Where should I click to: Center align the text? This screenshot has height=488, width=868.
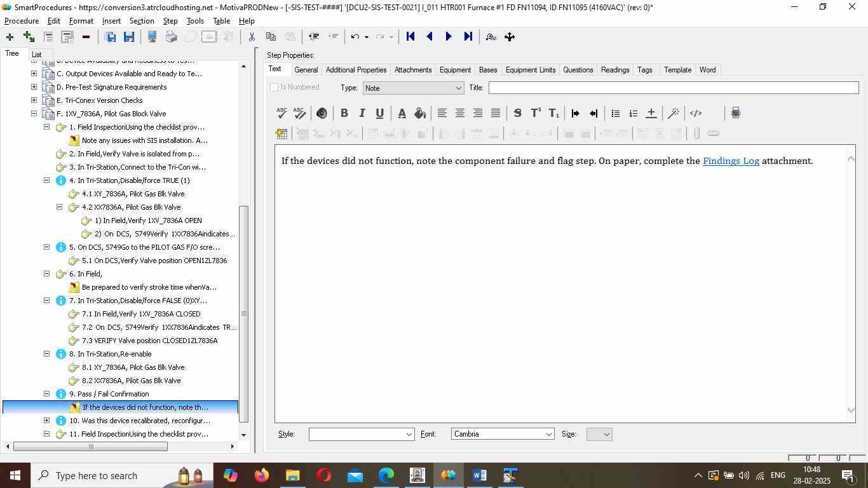(x=459, y=113)
